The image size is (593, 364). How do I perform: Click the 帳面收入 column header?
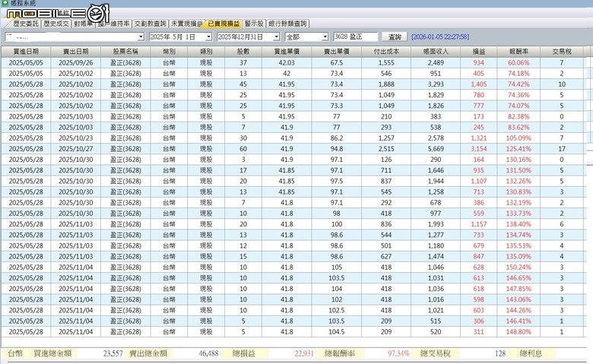[x=436, y=52]
